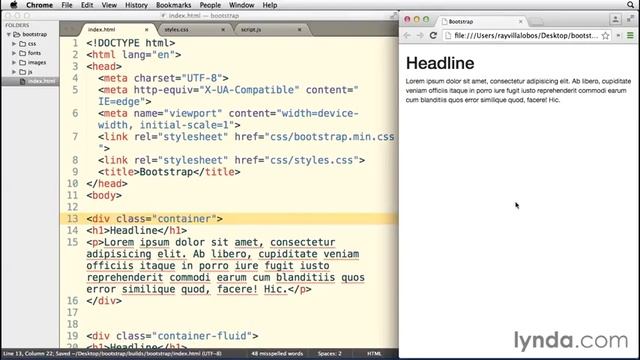This screenshot has width=640, height=360.
Task: Click the Chrome user profile icon
Action: (x=616, y=19)
